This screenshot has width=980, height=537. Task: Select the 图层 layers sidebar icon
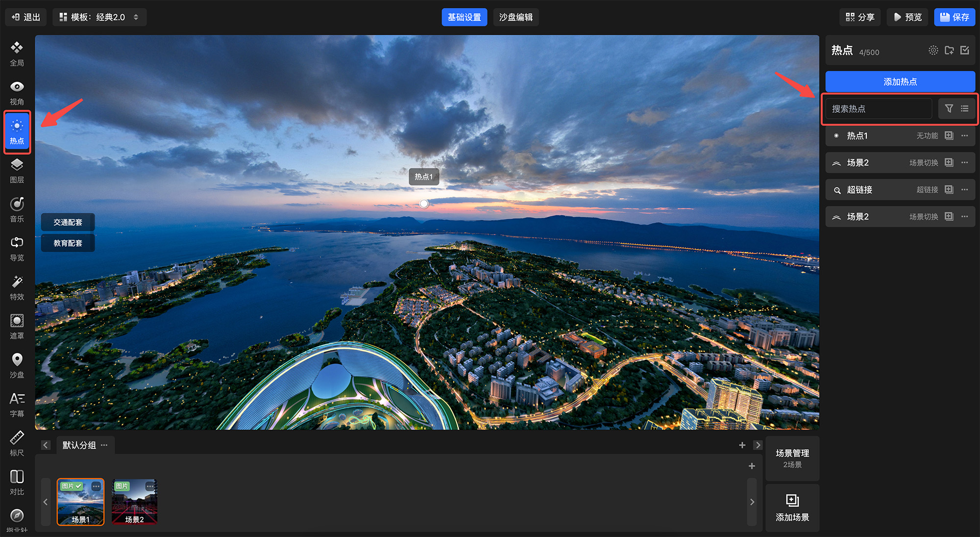point(17,170)
